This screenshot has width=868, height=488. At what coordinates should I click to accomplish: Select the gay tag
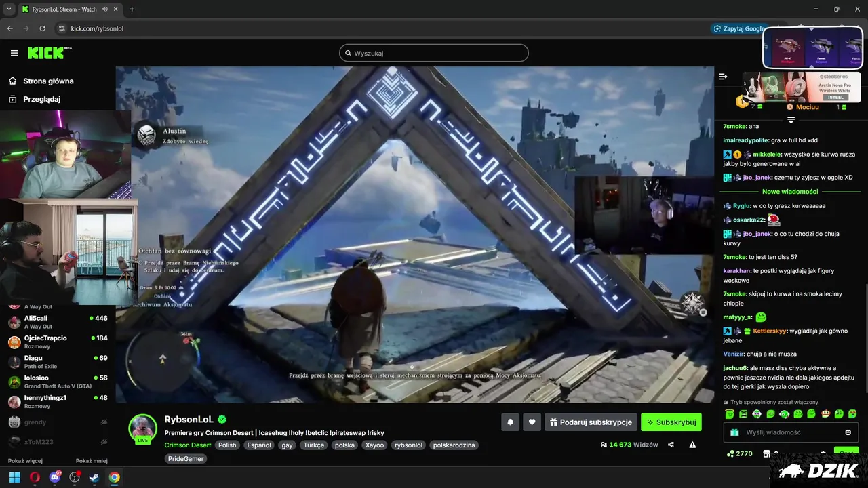click(x=287, y=445)
